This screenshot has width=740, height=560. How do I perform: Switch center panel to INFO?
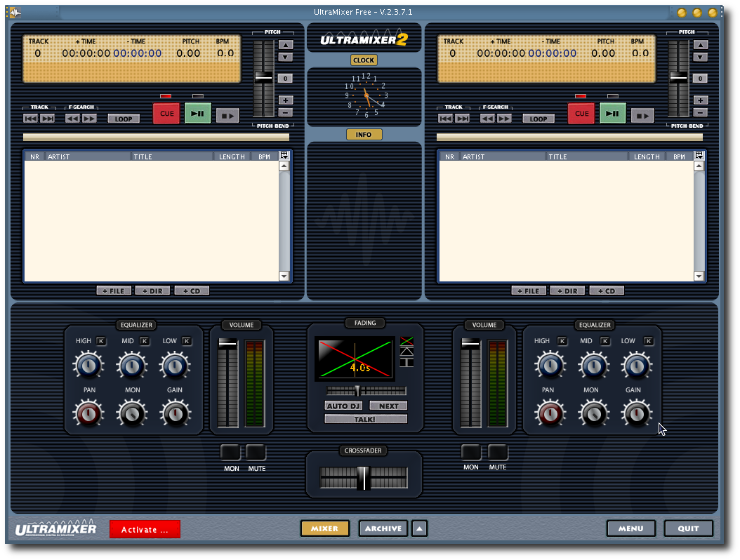(x=364, y=135)
